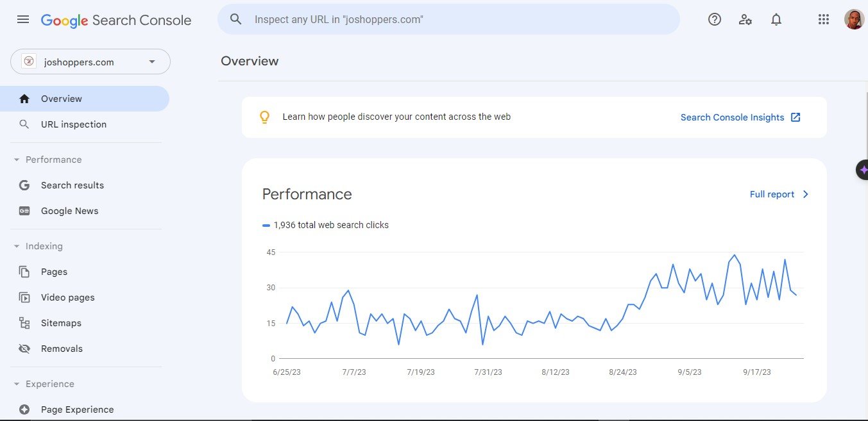Open the Pages indexing report

[85, 272]
